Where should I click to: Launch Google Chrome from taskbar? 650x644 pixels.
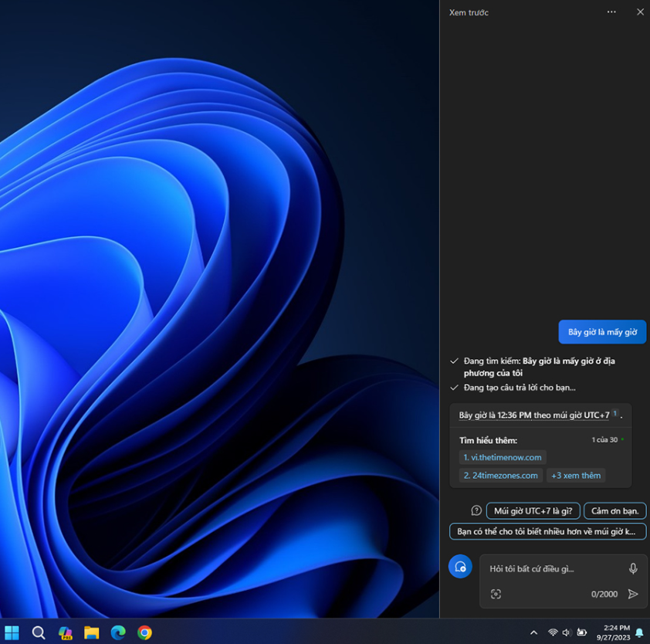tap(144, 632)
